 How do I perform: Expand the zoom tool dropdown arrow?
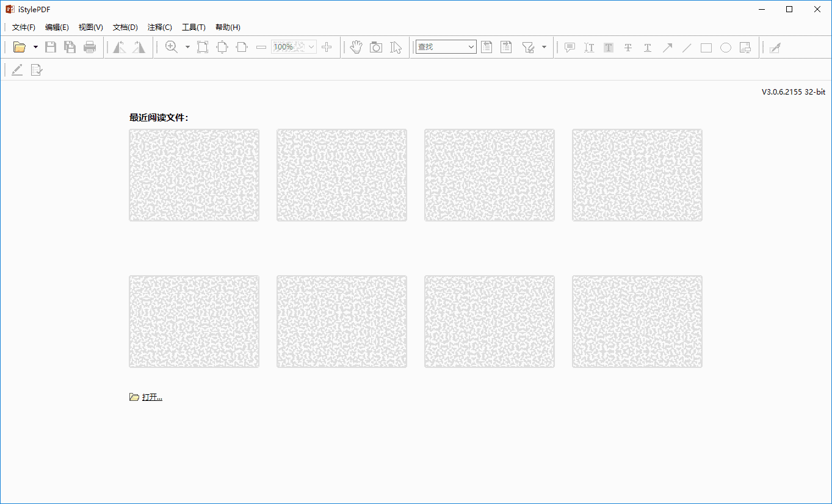click(x=187, y=46)
